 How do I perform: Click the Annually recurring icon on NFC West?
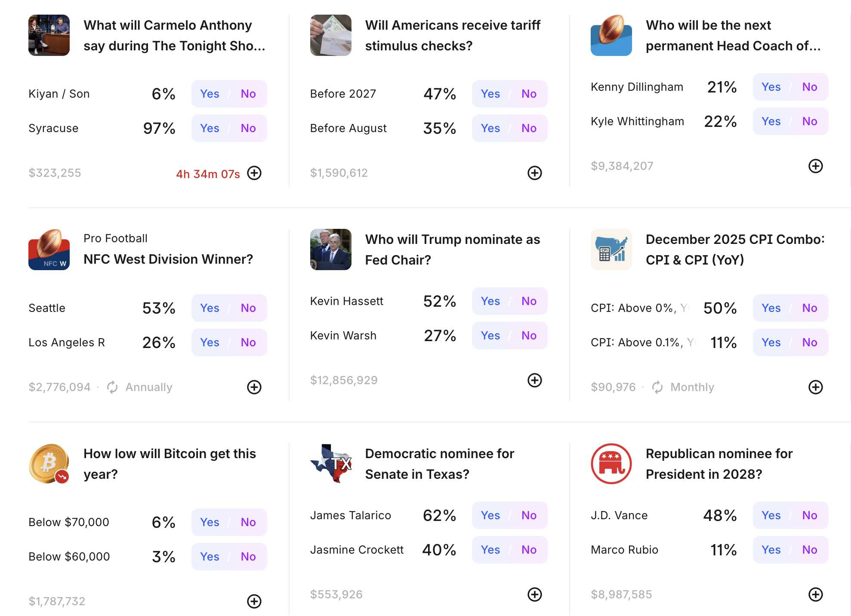click(x=112, y=387)
